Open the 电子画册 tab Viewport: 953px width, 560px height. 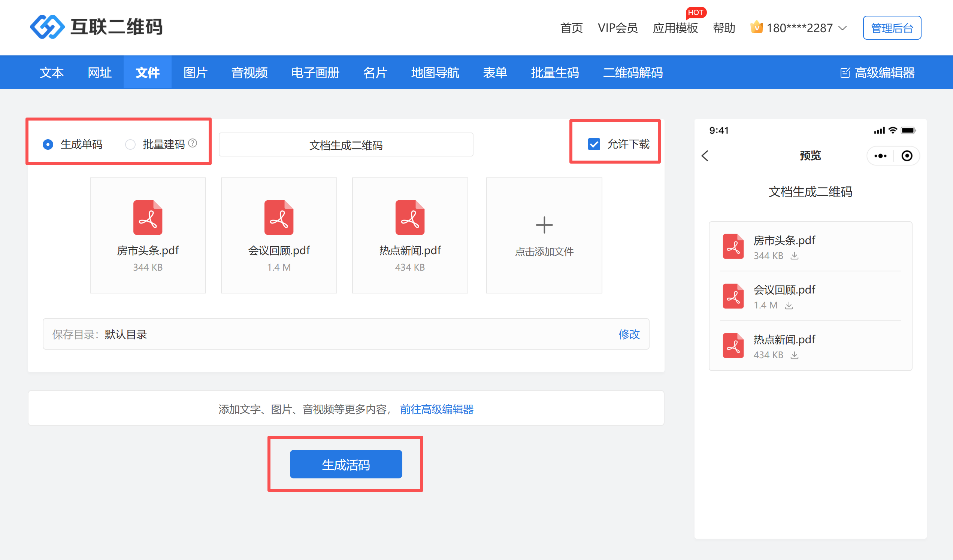click(x=315, y=73)
